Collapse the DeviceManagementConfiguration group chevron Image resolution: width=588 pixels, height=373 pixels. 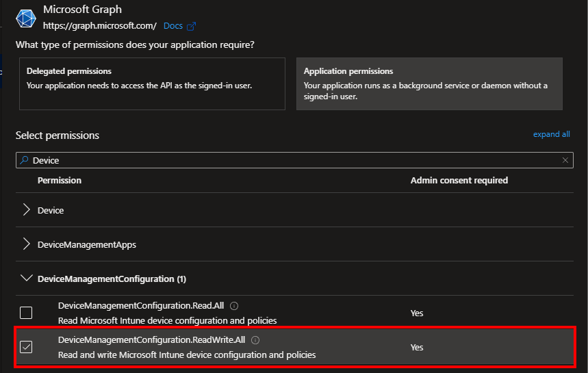[x=27, y=279]
